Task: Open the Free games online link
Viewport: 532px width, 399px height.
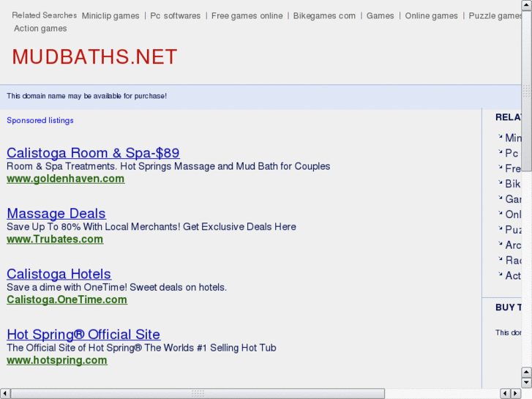Action: [247, 16]
